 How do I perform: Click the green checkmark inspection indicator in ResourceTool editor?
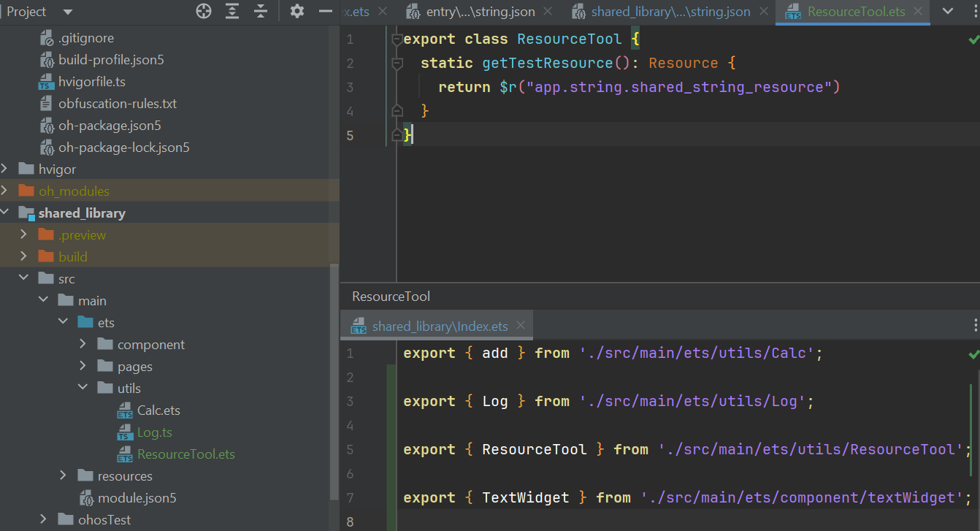tap(973, 40)
